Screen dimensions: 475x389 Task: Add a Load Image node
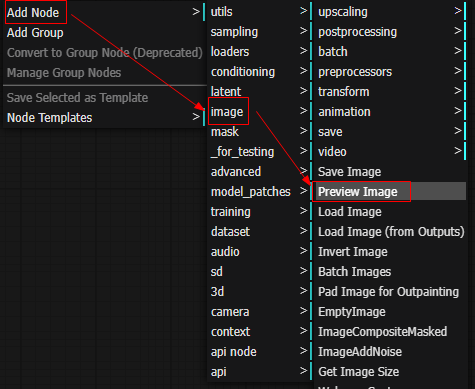[x=391, y=212]
